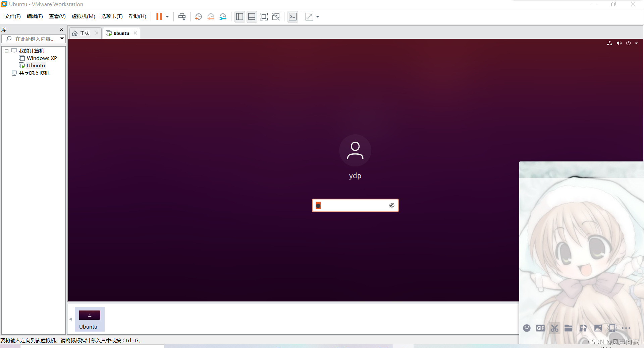644x348 pixels.
Task: Toggle the thumbnail bar view icon
Action: 252,16
